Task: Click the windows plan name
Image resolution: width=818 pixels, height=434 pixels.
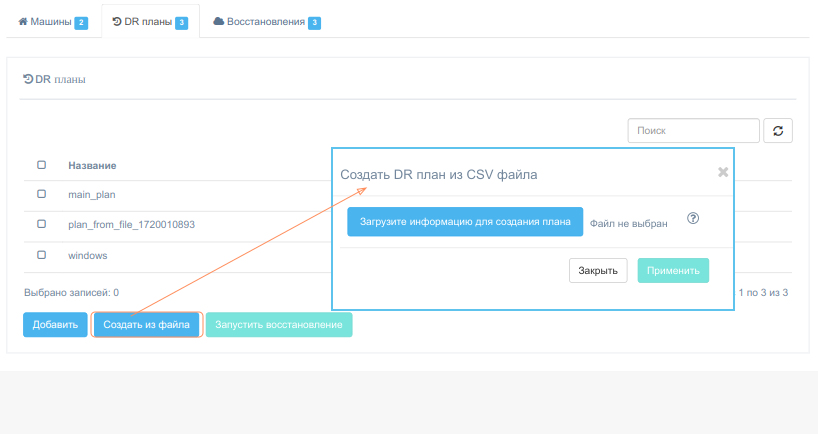Action: click(88, 256)
